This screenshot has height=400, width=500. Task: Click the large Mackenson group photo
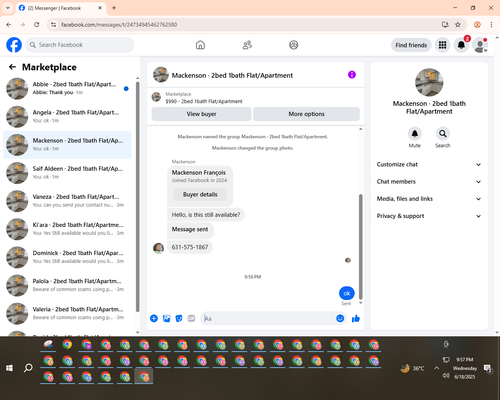coord(429,82)
